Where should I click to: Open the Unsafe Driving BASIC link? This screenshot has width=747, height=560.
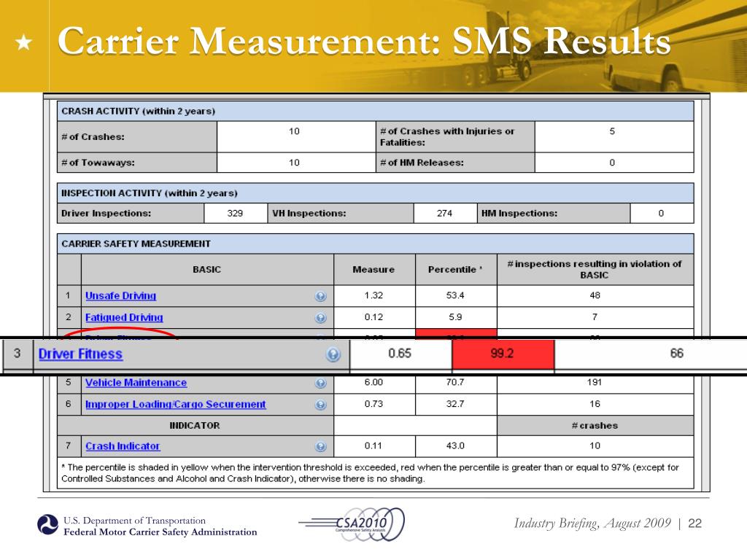[120, 296]
